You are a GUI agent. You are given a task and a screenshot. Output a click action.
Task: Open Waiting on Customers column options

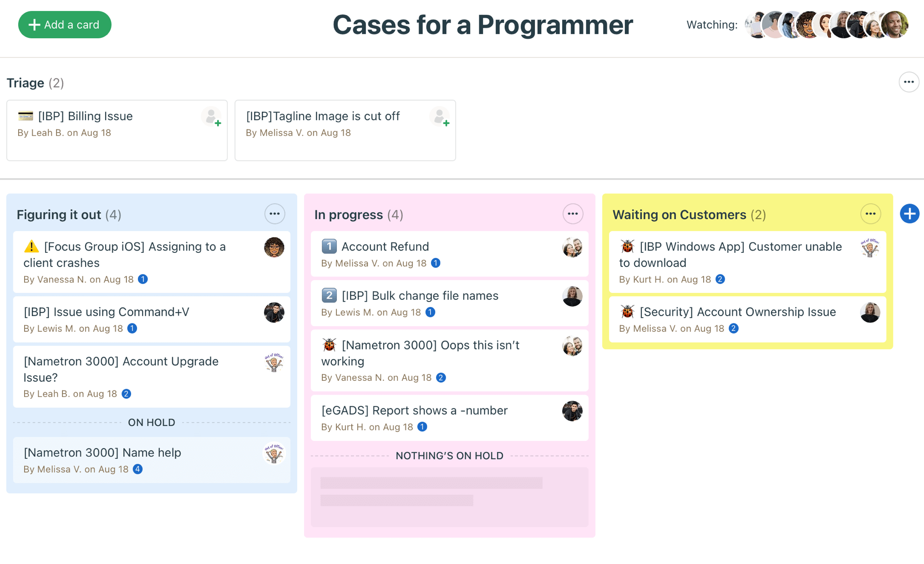(870, 214)
